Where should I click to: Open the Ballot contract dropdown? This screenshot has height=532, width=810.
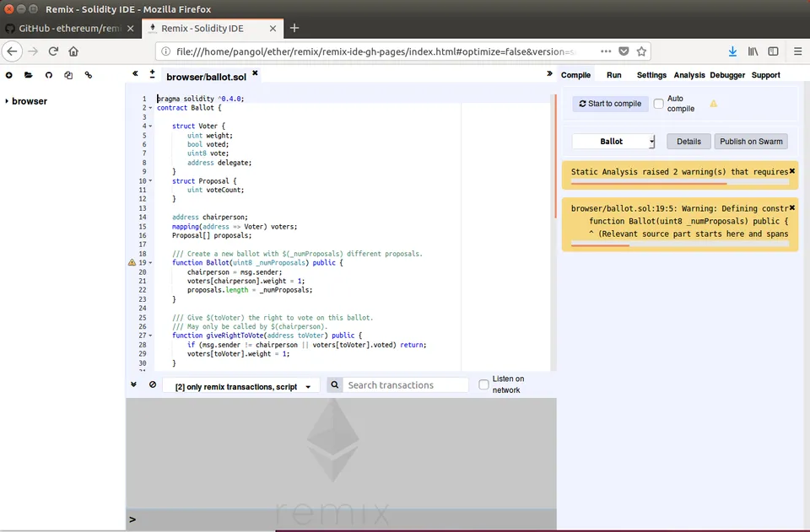tap(613, 142)
